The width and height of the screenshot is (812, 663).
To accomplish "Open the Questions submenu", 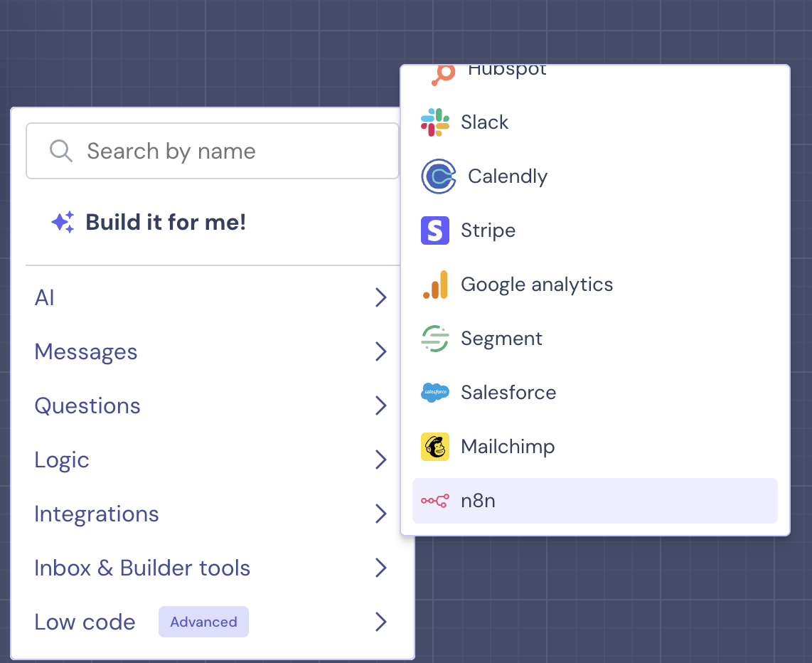I will tap(87, 405).
